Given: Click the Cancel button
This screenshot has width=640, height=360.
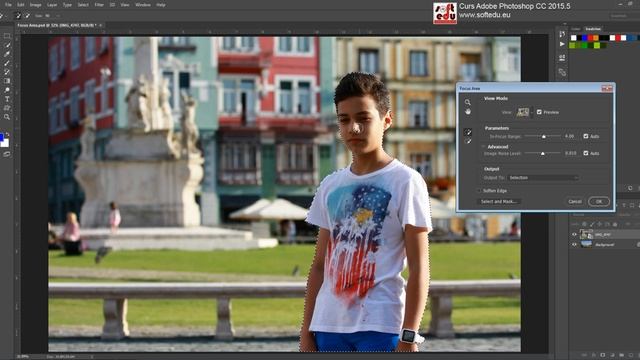Looking at the screenshot, I should tap(575, 202).
